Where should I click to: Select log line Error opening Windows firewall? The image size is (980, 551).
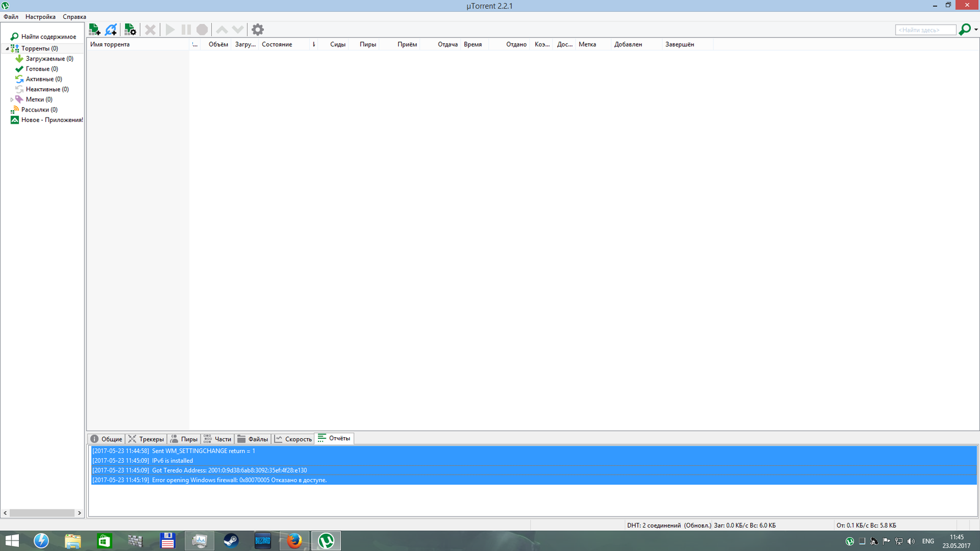click(533, 480)
